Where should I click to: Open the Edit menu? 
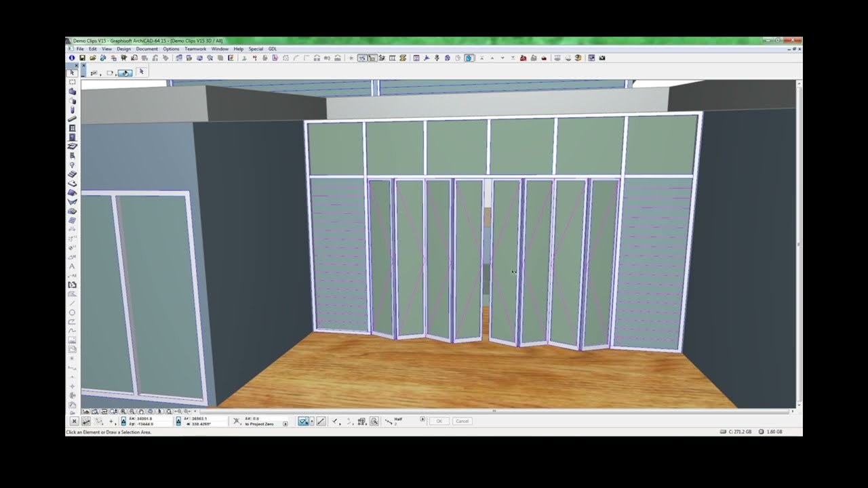click(93, 49)
